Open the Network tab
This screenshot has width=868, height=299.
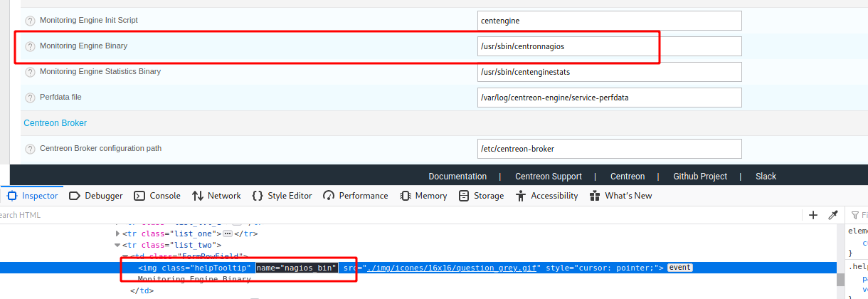[216, 196]
